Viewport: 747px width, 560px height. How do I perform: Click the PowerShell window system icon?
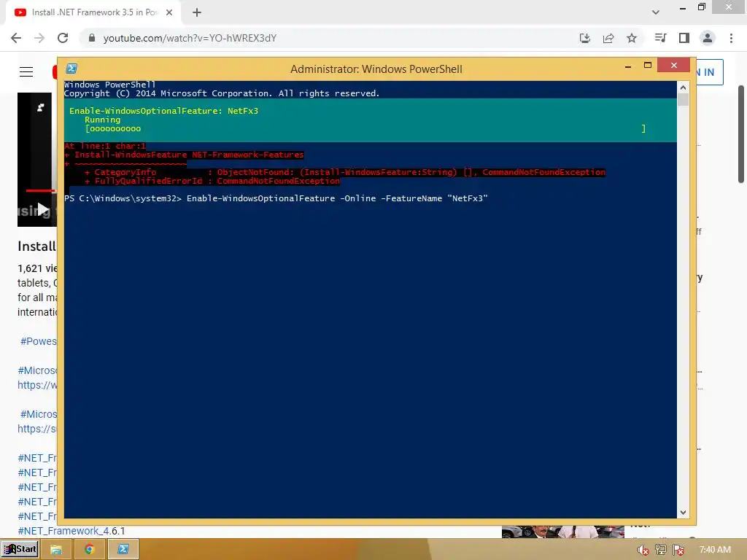click(x=71, y=69)
